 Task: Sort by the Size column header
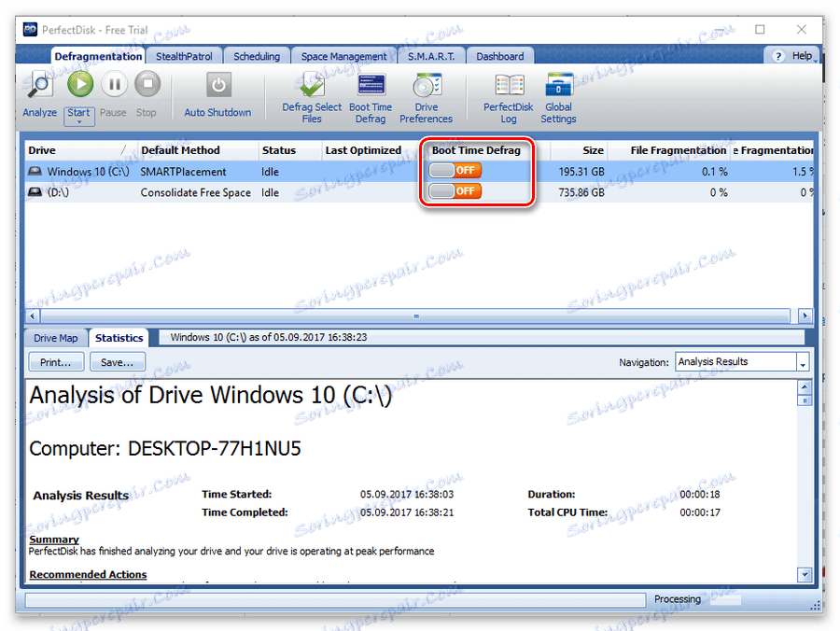pyautogui.click(x=580, y=150)
